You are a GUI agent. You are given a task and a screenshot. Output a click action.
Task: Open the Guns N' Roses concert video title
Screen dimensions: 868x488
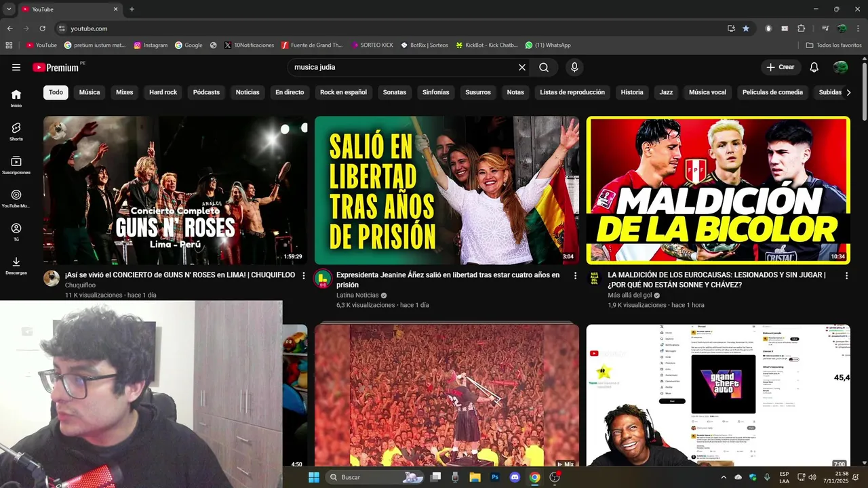[x=180, y=275]
